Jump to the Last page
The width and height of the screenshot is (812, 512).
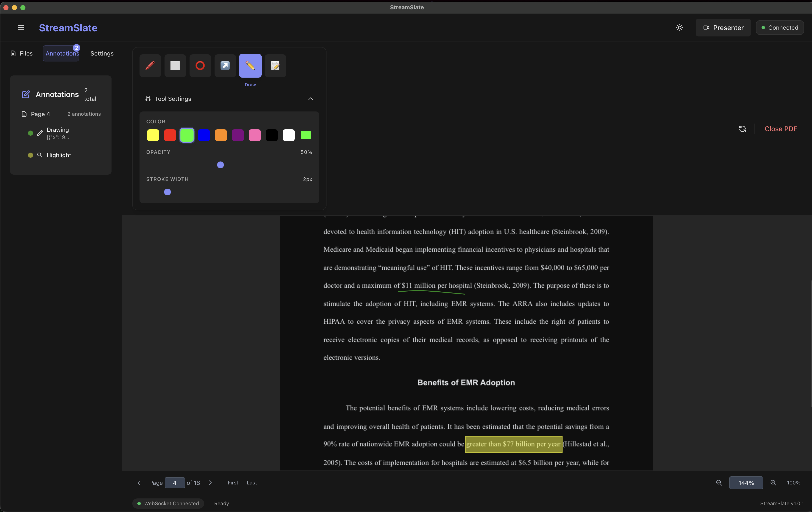click(252, 483)
